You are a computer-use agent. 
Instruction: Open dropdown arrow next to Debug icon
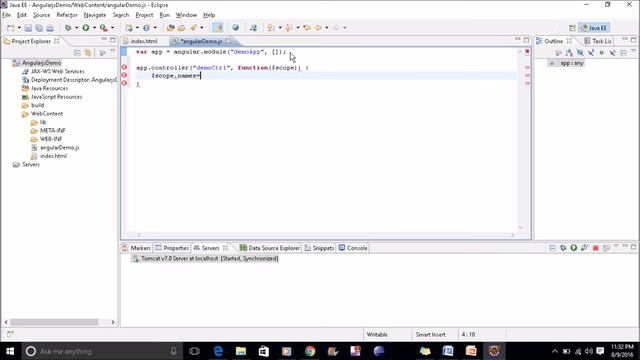point(76,28)
